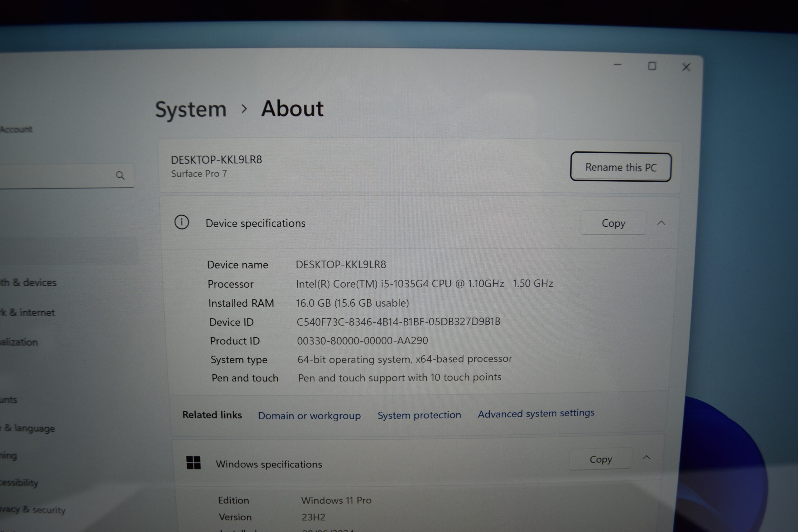This screenshot has height=532, width=798.
Task: Open Bluetooth & devices in sidebar
Action: [x=28, y=282]
